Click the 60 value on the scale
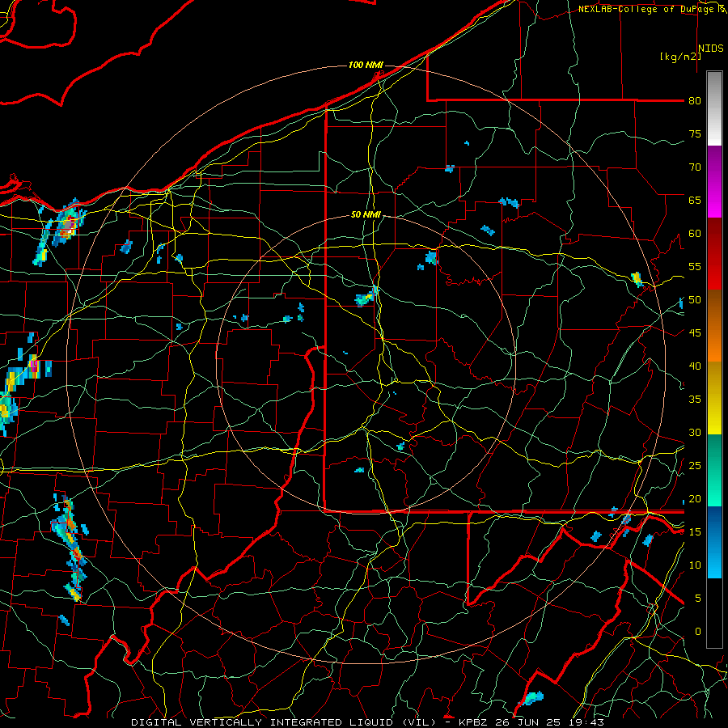This screenshot has height=728, width=728. [695, 234]
